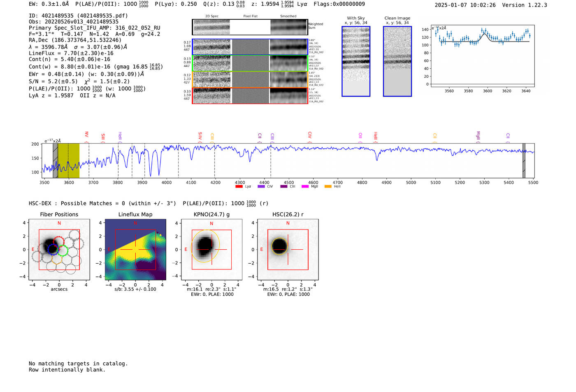
Task: Select the Weighted Sum 2D spectrum row
Action: click(x=250, y=27)
